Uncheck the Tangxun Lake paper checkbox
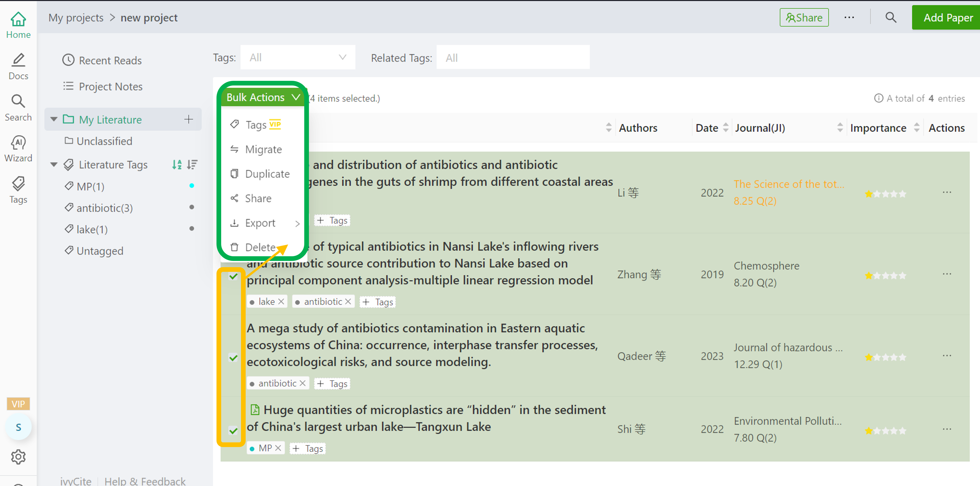The width and height of the screenshot is (980, 486). 233,431
